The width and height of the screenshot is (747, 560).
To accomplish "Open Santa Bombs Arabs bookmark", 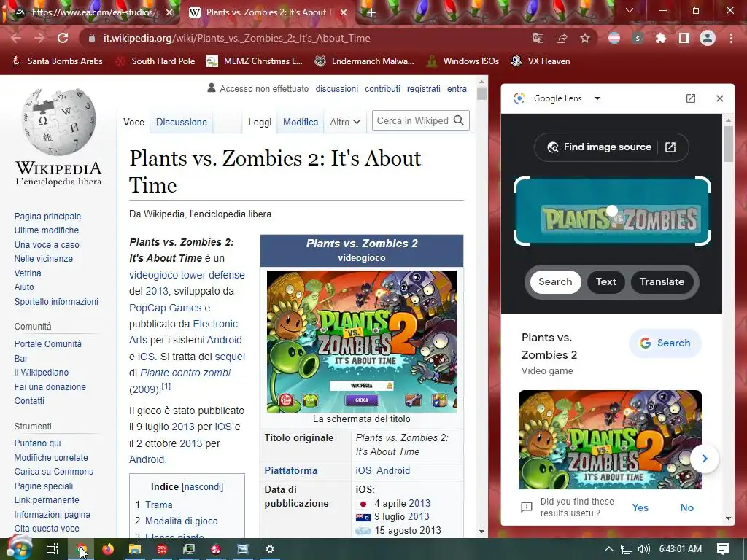I will click(x=58, y=61).
